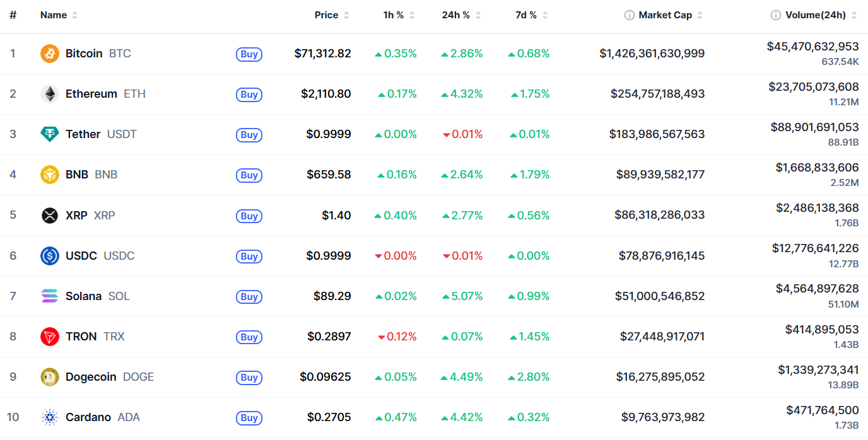Click the Market Cap info icon
The width and height of the screenshot is (868, 440).
629,15
